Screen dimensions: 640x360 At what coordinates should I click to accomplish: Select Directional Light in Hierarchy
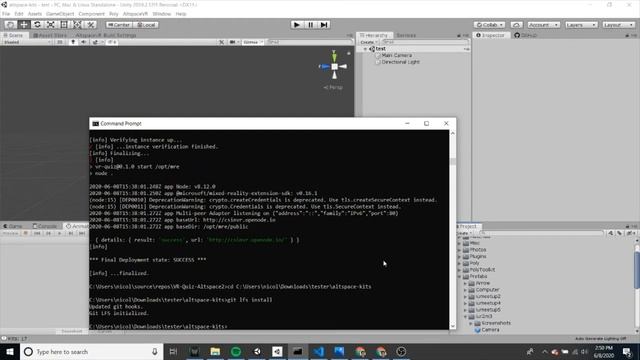(400, 62)
